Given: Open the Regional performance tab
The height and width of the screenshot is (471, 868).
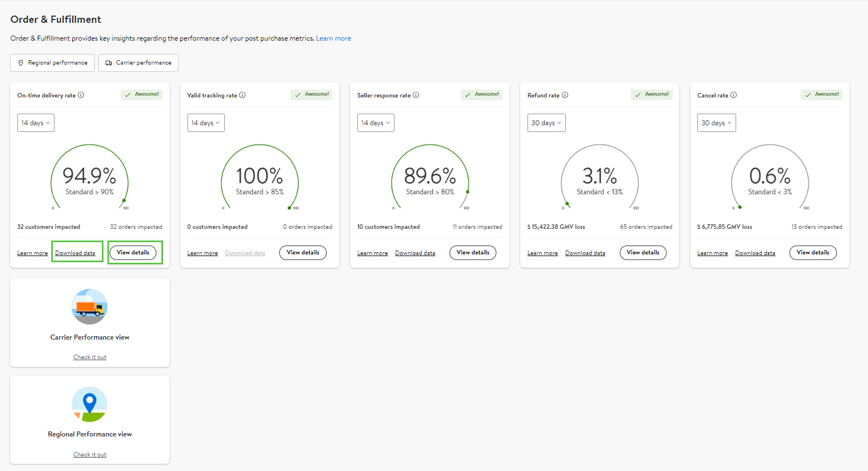Looking at the screenshot, I should [x=52, y=63].
